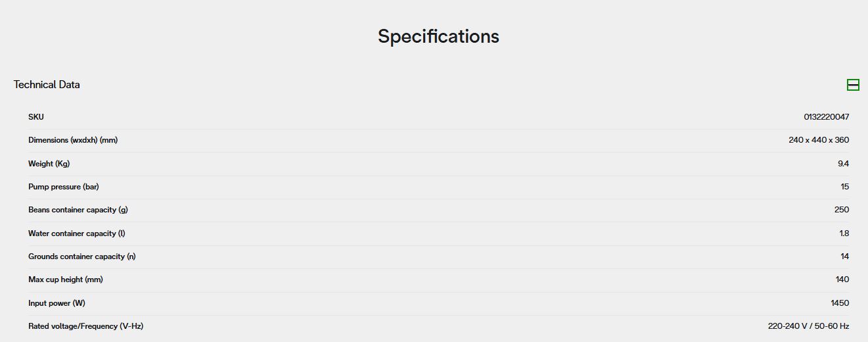This screenshot has width=868, height=342.
Task: Select the beans capacity value 250
Action: coord(842,210)
